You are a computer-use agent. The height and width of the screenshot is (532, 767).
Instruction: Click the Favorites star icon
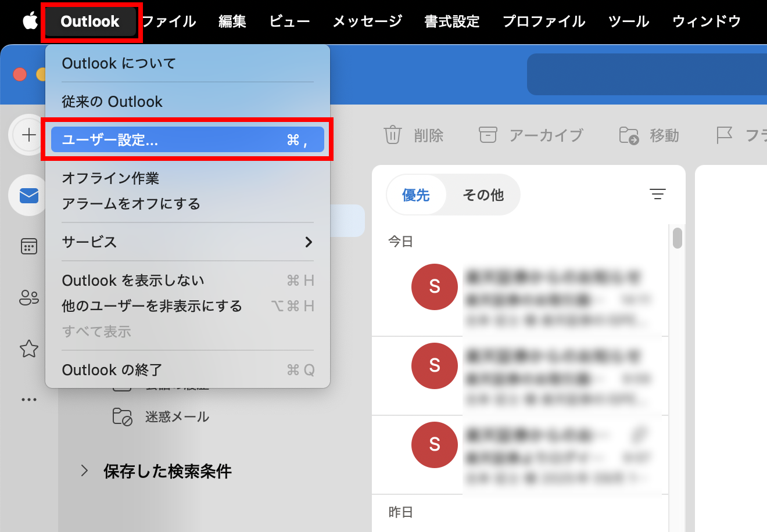point(28,348)
